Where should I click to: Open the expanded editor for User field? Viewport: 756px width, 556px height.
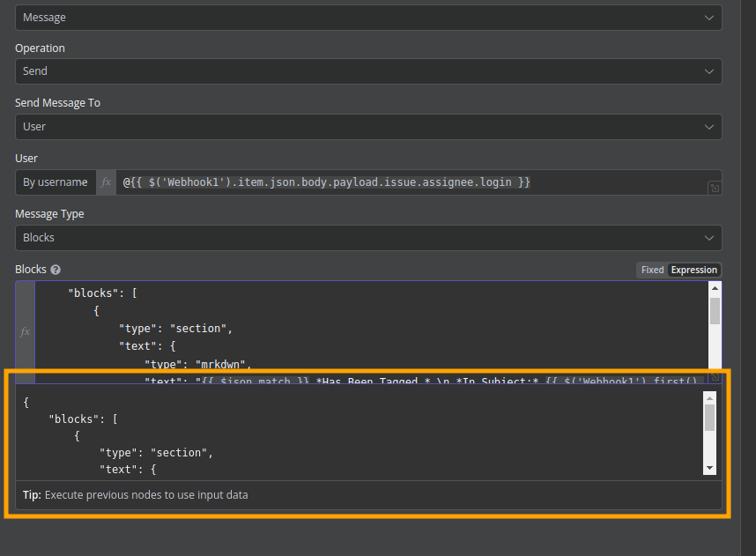point(715,188)
